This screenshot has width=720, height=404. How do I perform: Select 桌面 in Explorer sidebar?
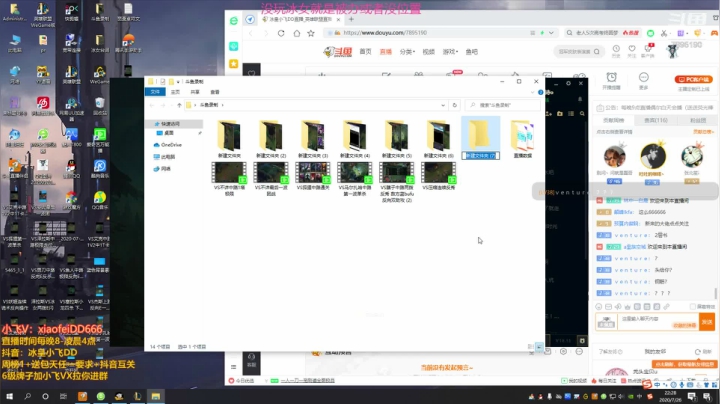pos(169,133)
